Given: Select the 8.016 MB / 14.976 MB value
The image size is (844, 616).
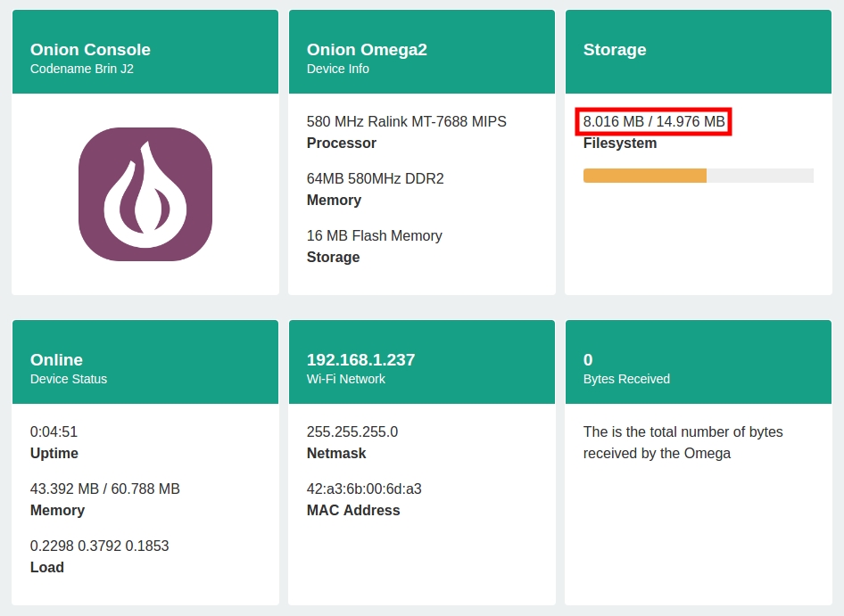Looking at the screenshot, I should pos(654,121).
